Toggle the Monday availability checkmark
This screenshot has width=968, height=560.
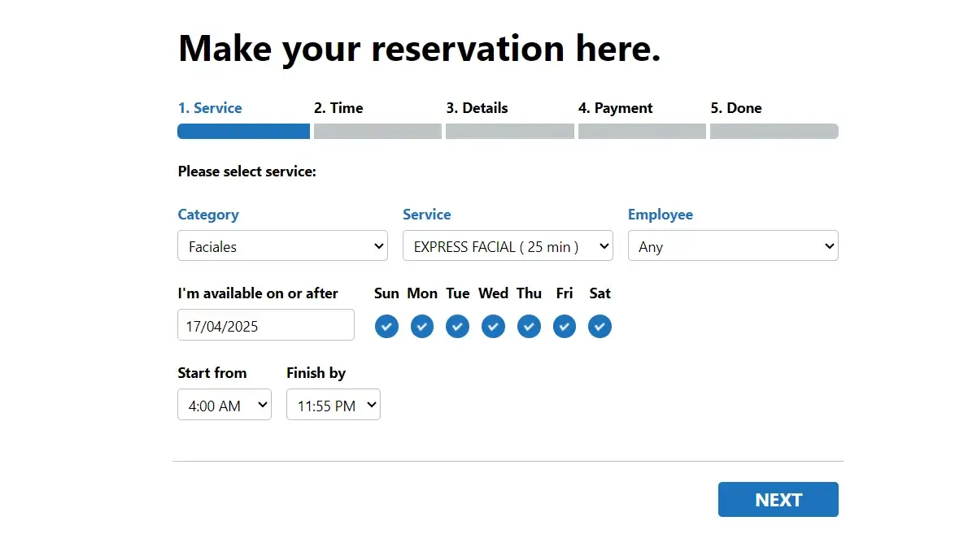422,327
